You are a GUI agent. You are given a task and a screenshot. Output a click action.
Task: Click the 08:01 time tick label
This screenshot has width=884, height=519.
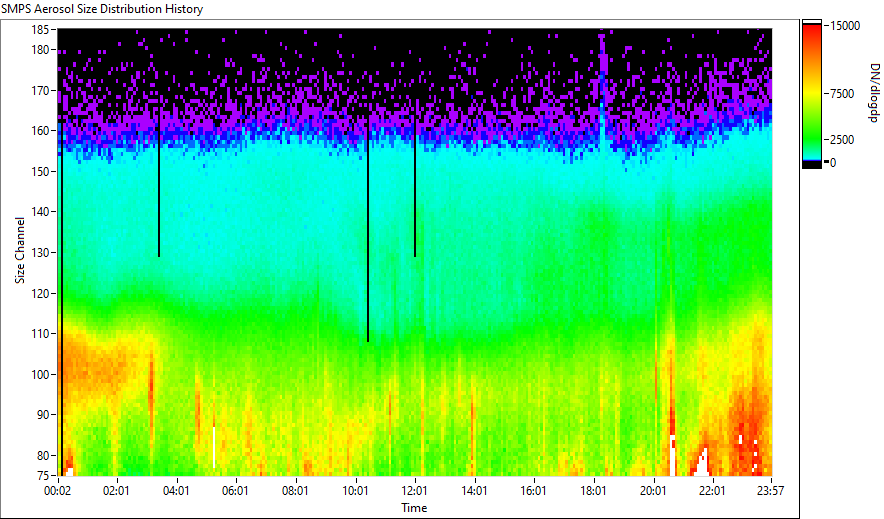295,491
